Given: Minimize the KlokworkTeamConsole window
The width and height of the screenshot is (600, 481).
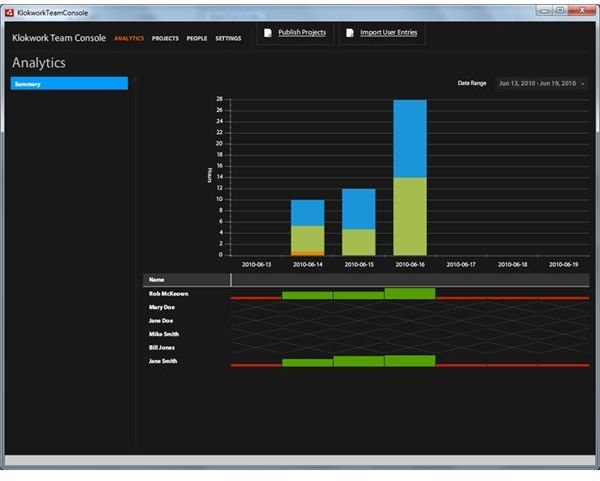Looking at the screenshot, I should (545, 11).
